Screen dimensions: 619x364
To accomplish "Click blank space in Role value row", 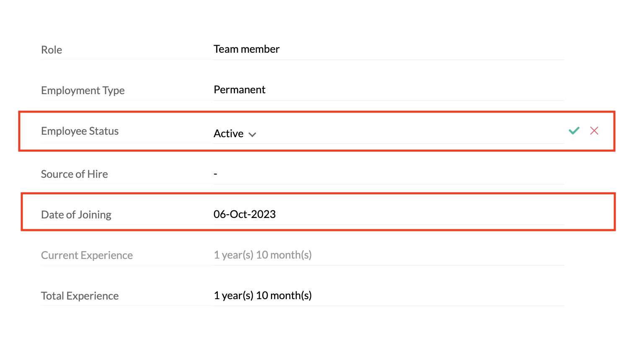I will (x=419, y=49).
